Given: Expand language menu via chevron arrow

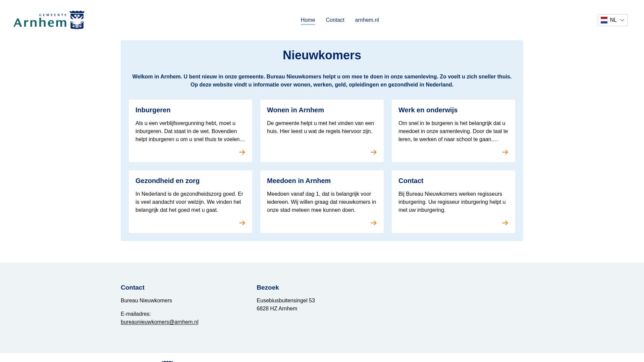Looking at the screenshot, I should click(x=622, y=20).
